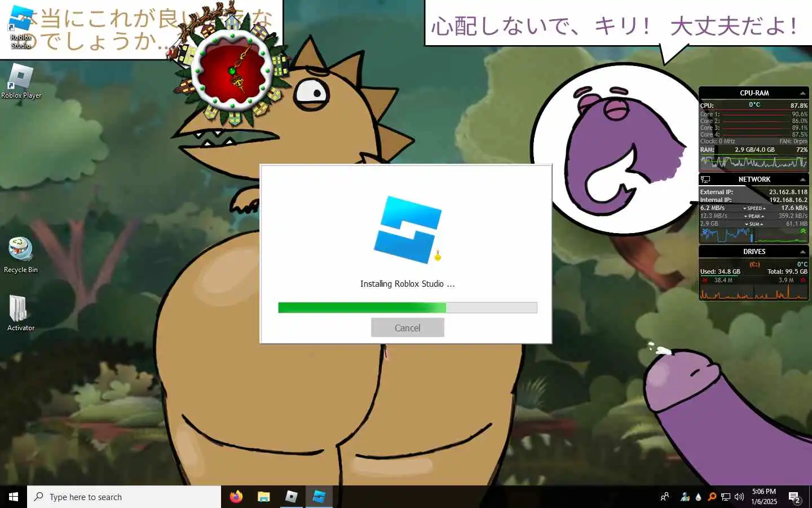The image size is (812, 508).
Task: Click the Core 1 usage row
Action: coord(754,114)
